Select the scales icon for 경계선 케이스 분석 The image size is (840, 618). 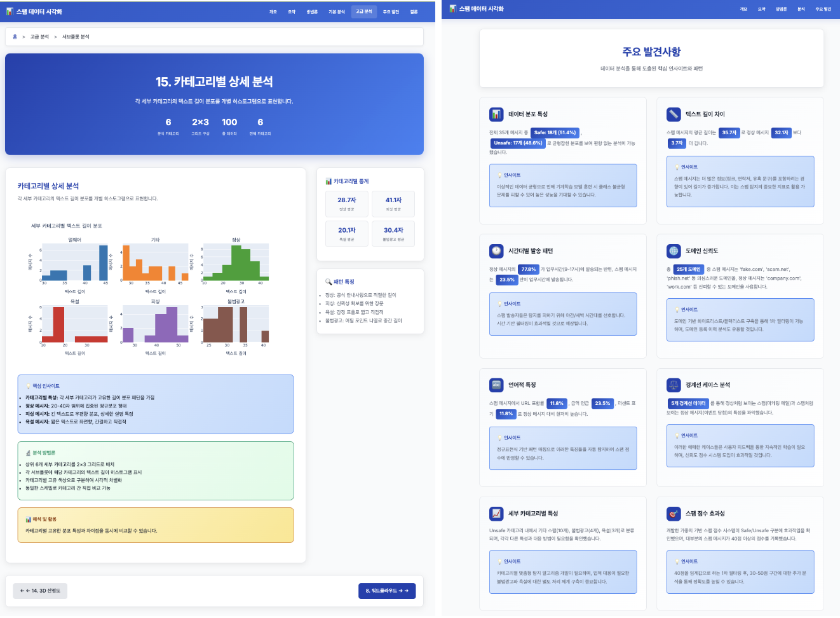click(674, 385)
